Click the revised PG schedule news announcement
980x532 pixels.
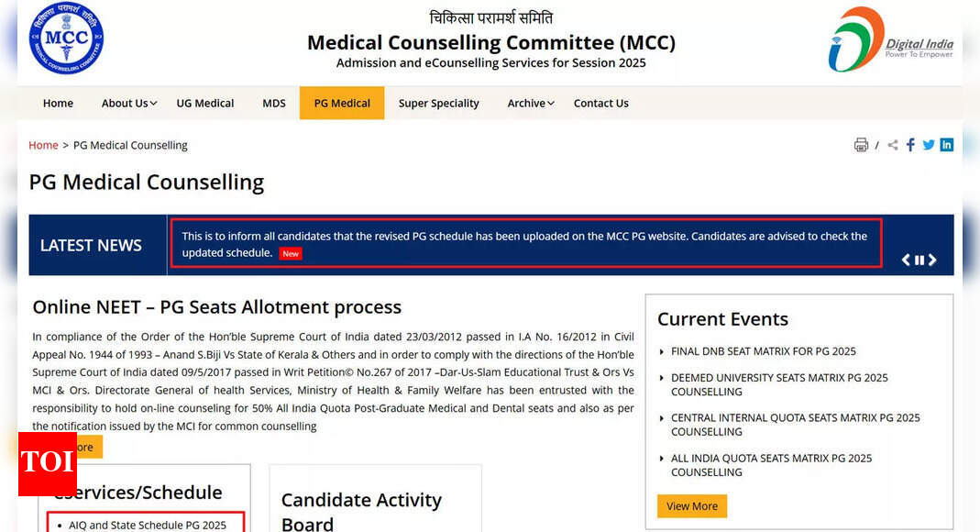[x=524, y=243]
